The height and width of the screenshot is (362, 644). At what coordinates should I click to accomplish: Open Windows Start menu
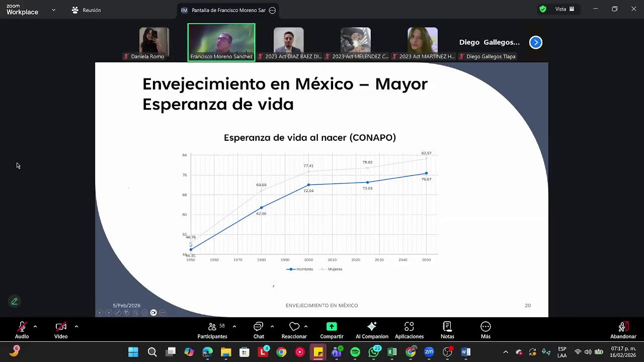[133, 352]
